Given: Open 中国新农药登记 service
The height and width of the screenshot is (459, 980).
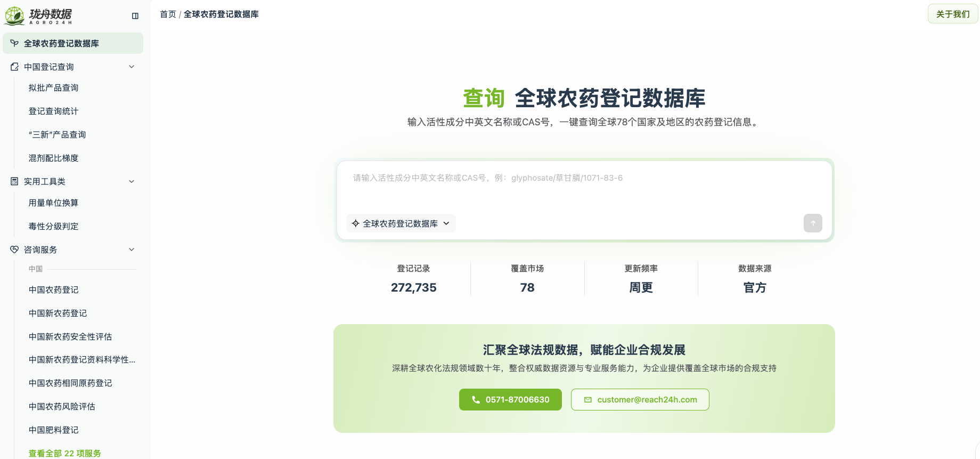Looking at the screenshot, I should 58,313.
